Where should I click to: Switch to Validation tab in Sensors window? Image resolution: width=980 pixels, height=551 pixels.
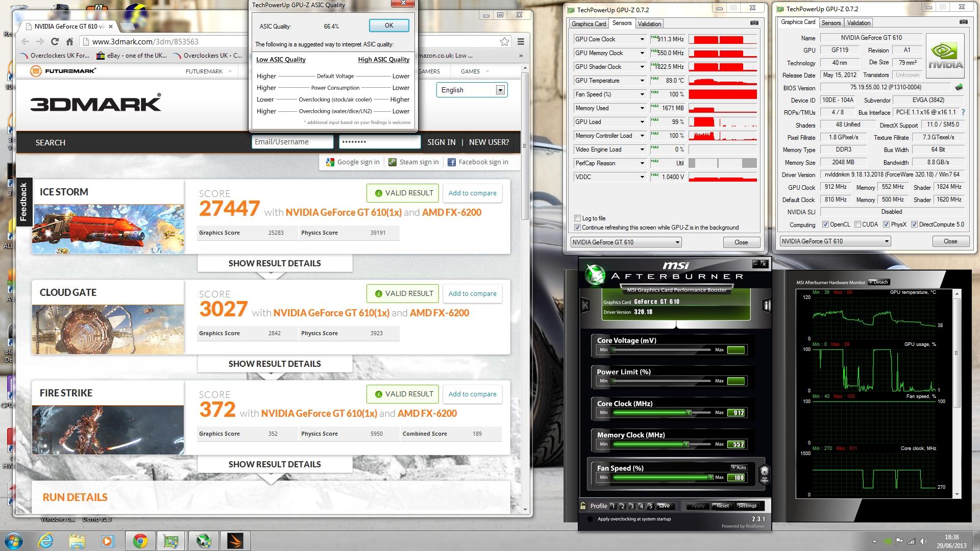(x=649, y=23)
